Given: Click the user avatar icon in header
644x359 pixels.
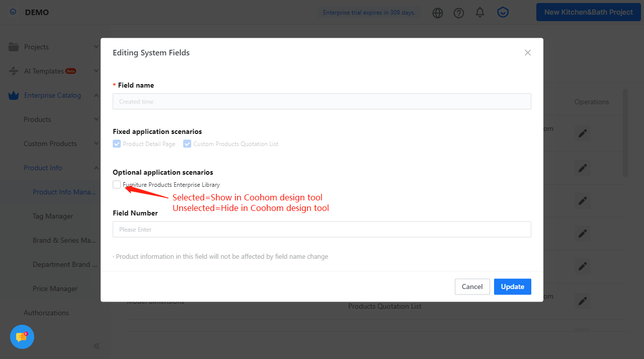Looking at the screenshot, I should [x=503, y=12].
